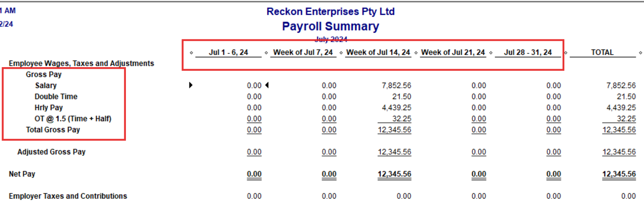Click the Adjusted Gross Pay row label
Viewport: 644px width, 210px height.
pyautogui.click(x=52, y=152)
